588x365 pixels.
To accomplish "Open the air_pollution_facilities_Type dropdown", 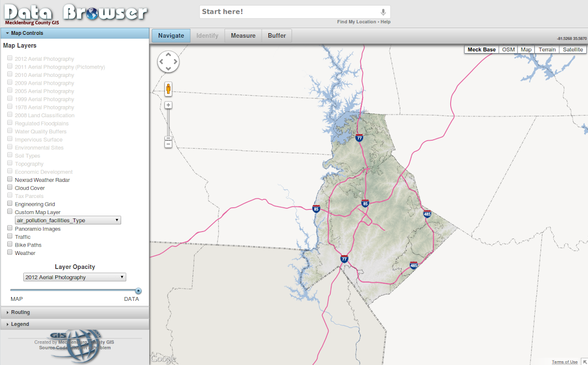I will point(68,220).
